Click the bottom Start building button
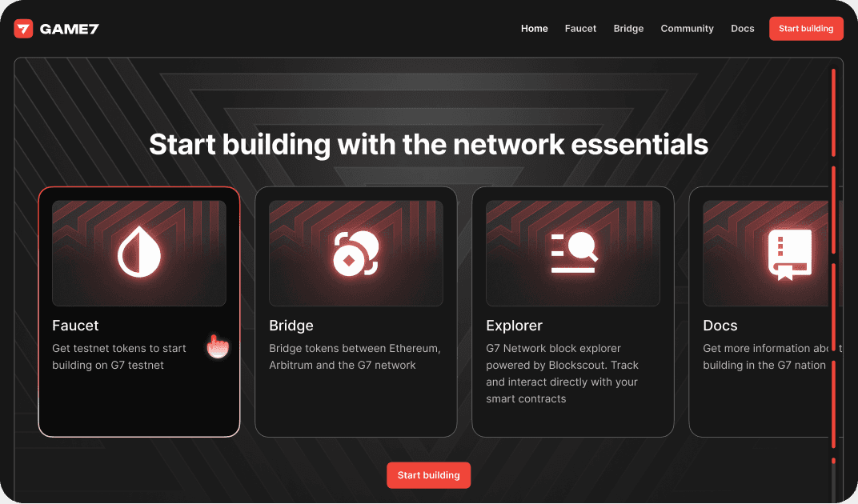Screen dimensions: 858x504 click(428, 475)
